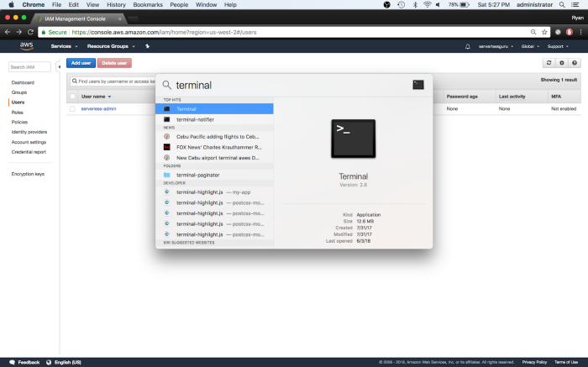The image size is (588, 367).
Task: Open Credential report in sidebar
Action: coord(29,152)
